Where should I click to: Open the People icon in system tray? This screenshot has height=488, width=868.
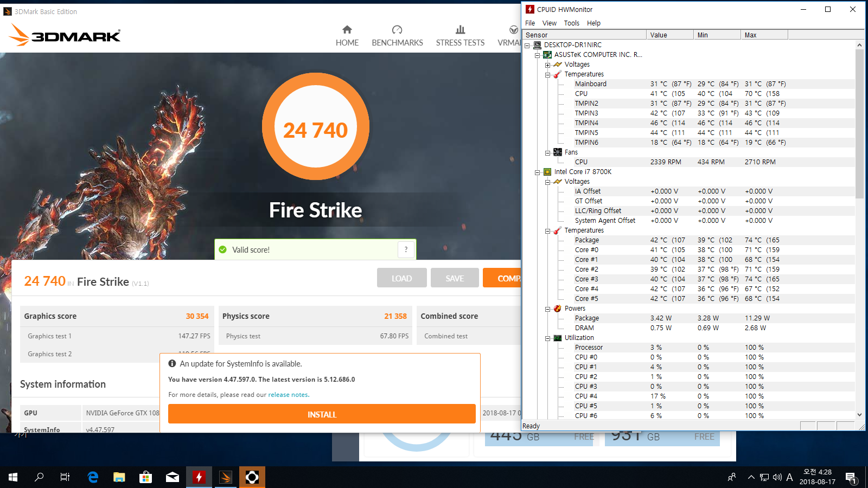pos(732,477)
